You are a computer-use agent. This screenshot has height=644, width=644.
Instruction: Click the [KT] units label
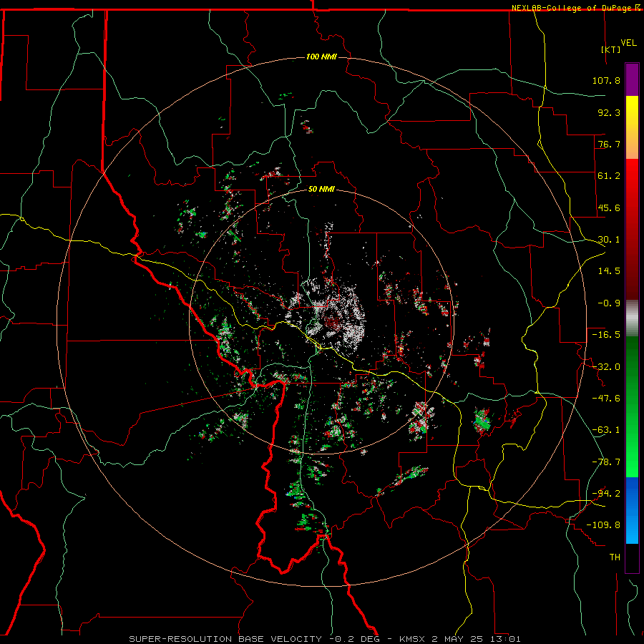coord(611,49)
